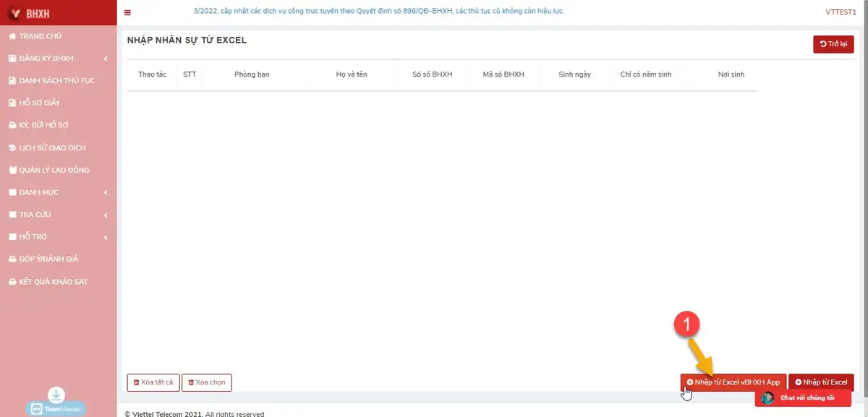868x417 pixels.
Task: Open TRANG CHỦ home page
Action: [x=41, y=36]
